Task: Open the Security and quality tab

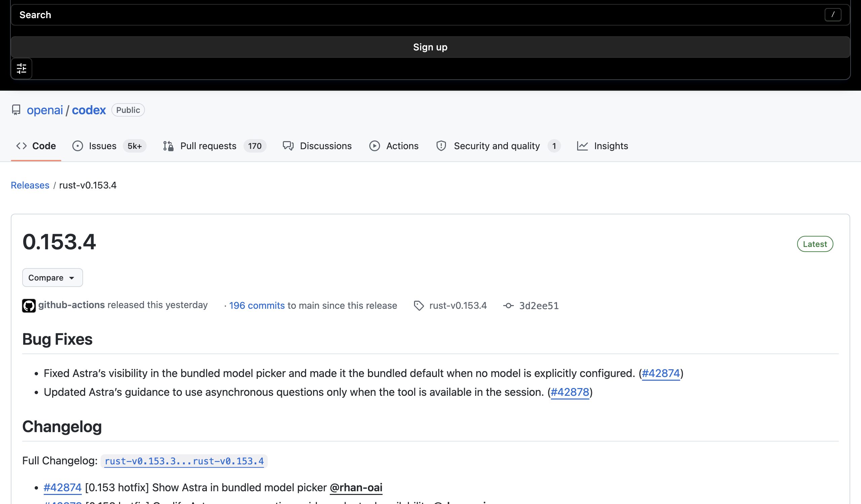Action: tap(498, 146)
